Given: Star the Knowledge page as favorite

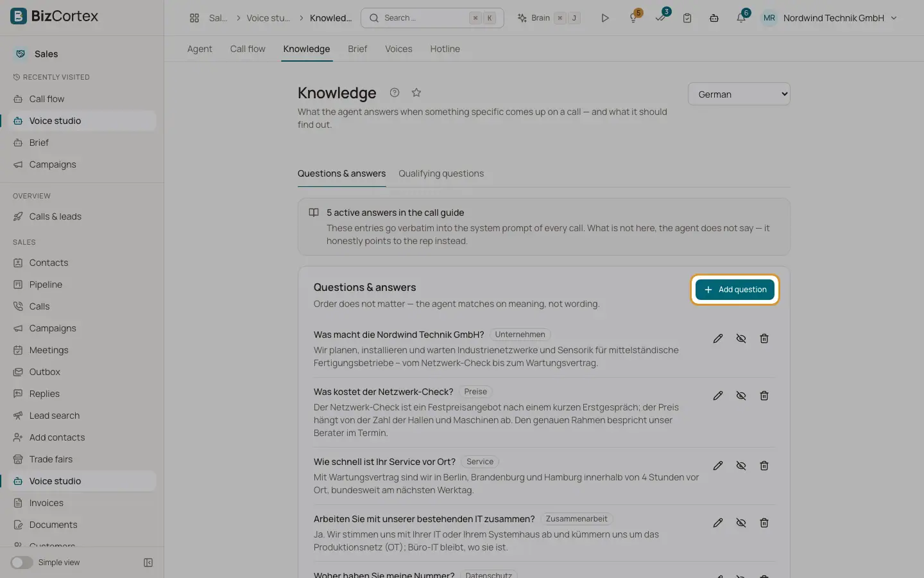Looking at the screenshot, I should (416, 92).
